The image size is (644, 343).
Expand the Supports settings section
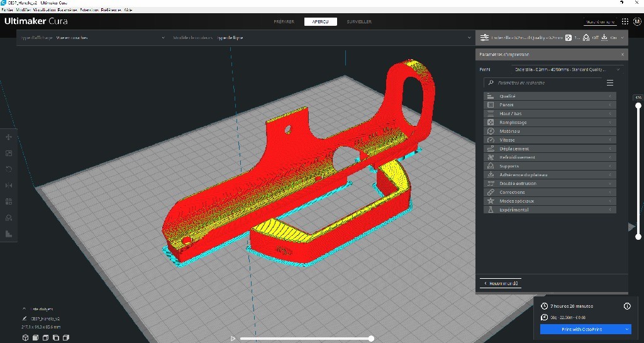coord(550,166)
